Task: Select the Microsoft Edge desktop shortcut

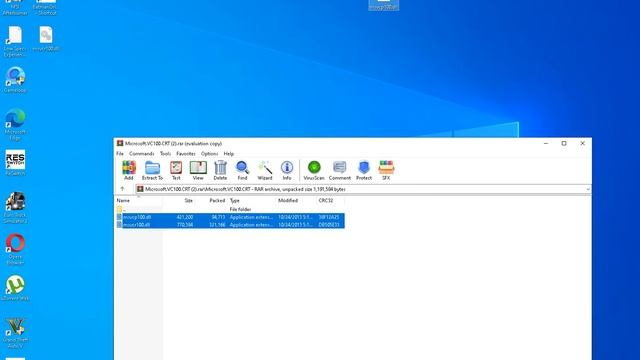Action: click(x=15, y=124)
